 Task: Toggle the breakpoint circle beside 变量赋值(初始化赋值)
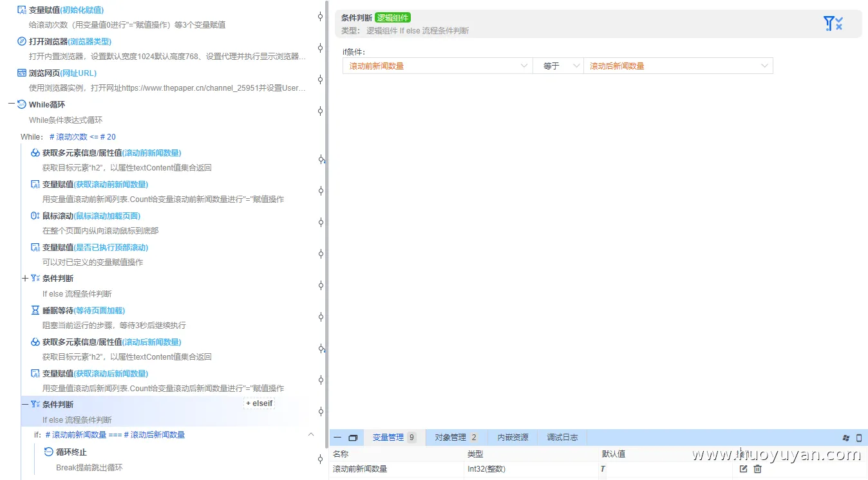point(320,17)
